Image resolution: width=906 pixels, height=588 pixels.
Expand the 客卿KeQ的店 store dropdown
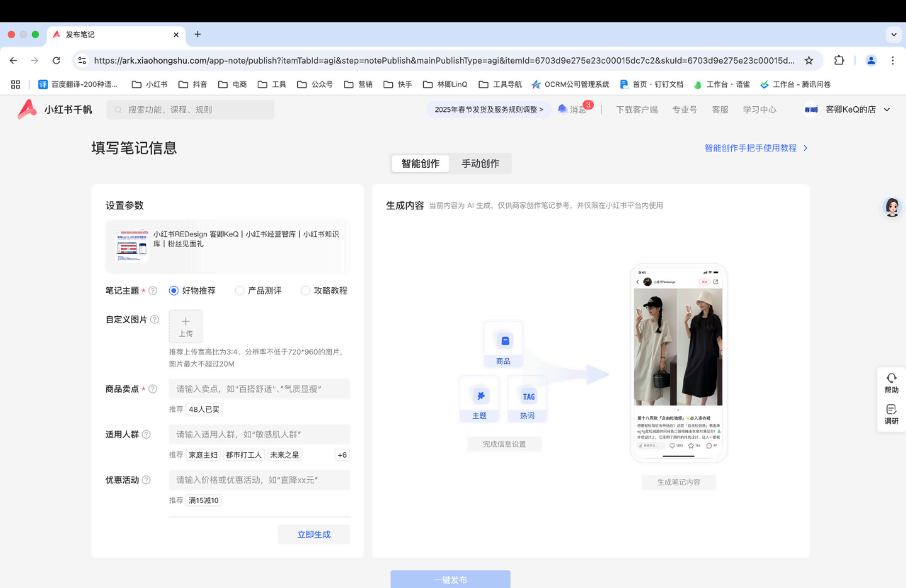point(887,110)
